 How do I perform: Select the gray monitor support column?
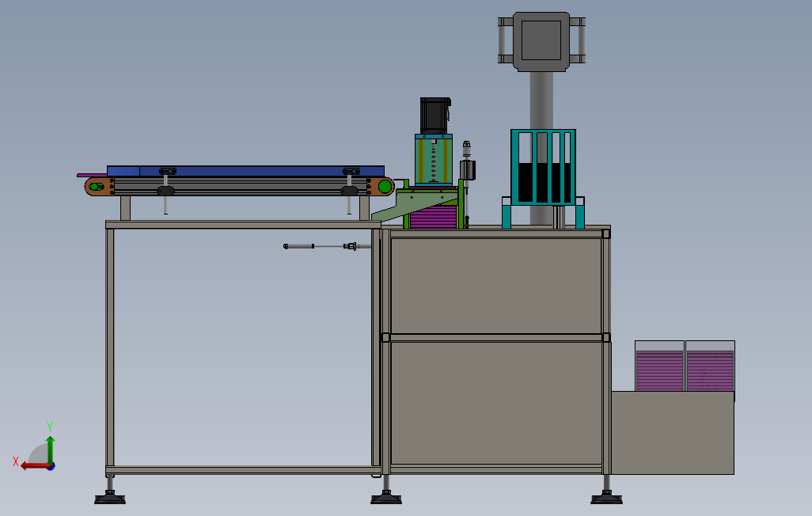tap(541, 101)
